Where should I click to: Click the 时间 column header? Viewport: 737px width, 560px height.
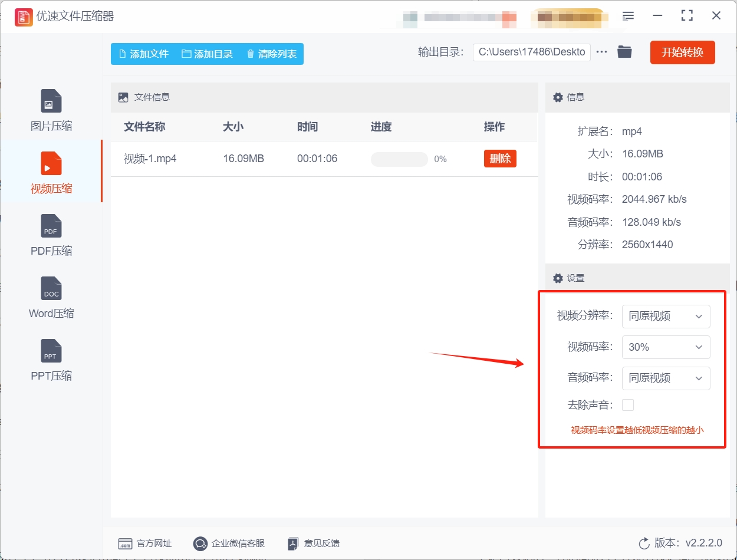(x=308, y=127)
